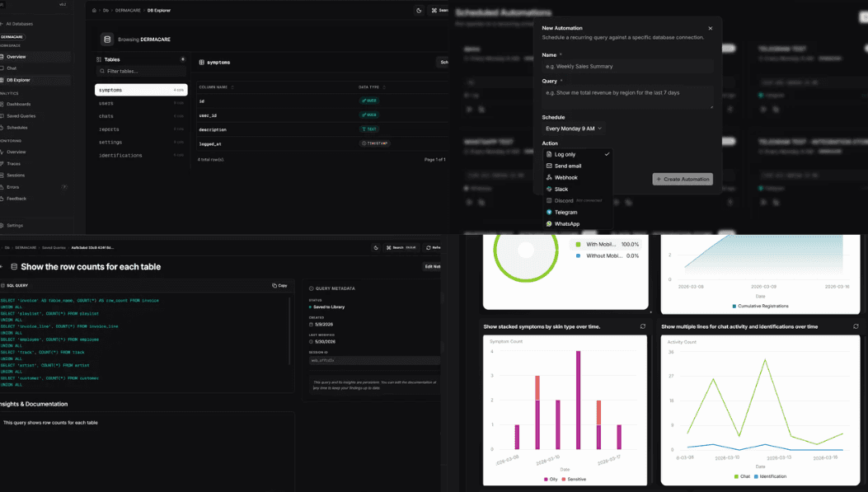
Task: Close the New Automation dialog
Action: 711,28
